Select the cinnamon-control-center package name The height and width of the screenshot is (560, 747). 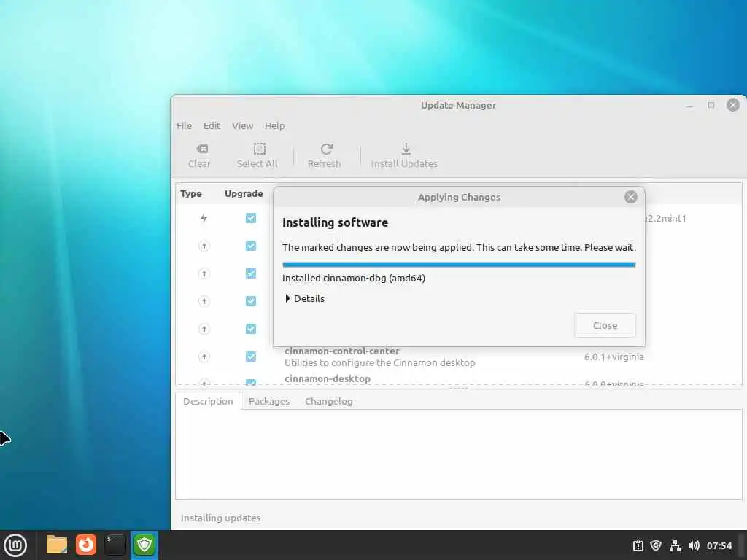coord(342,351)
